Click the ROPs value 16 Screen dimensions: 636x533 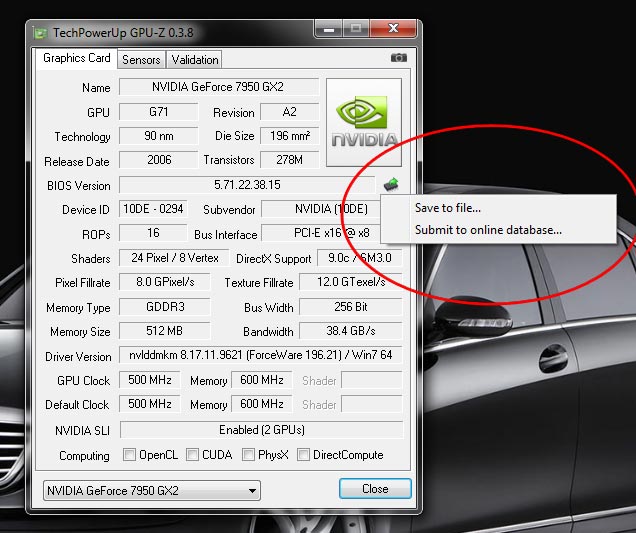pyautogui.click(x=153, y=233)
